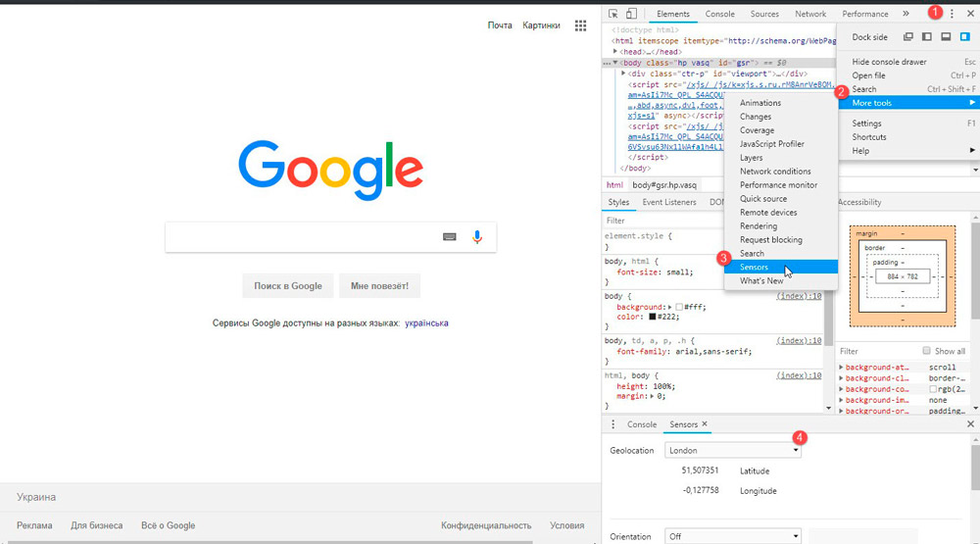Click the Мне повезёт! button
Screen dimensions: 980x544
[379, 286]
